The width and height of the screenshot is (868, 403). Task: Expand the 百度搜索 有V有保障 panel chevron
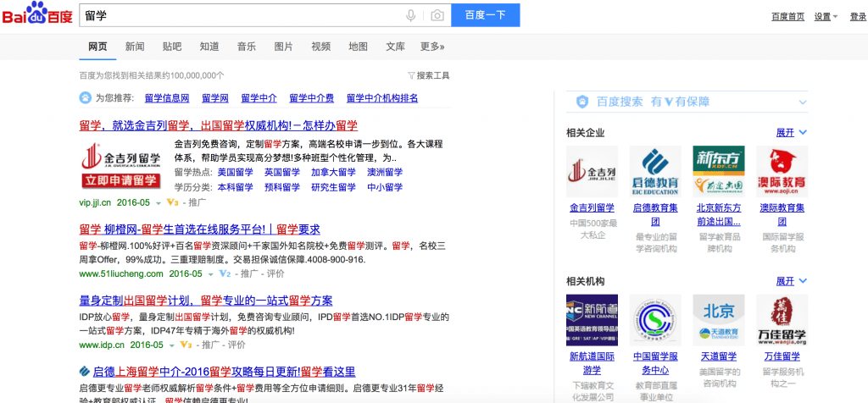point(803,102)
